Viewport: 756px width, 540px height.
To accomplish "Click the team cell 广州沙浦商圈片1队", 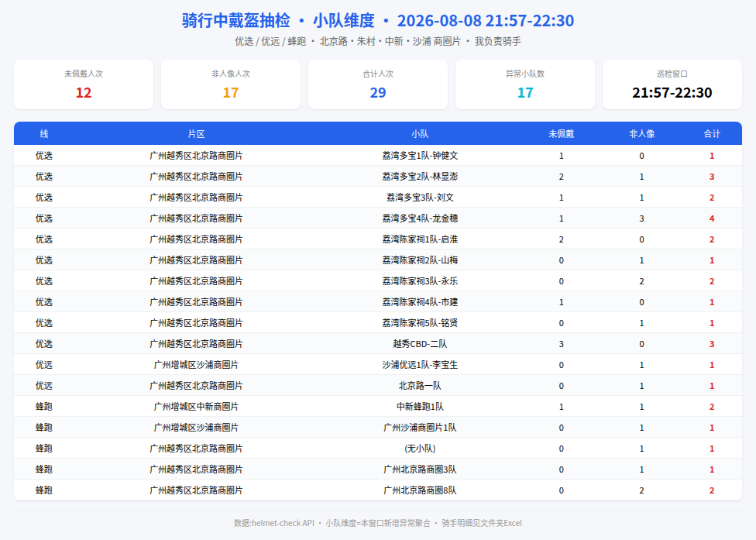I will pyautogui.click(x=420, y=428).
